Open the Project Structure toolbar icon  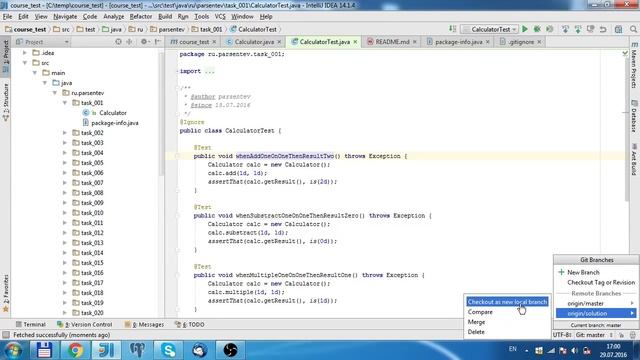click(x=618, y=29)
